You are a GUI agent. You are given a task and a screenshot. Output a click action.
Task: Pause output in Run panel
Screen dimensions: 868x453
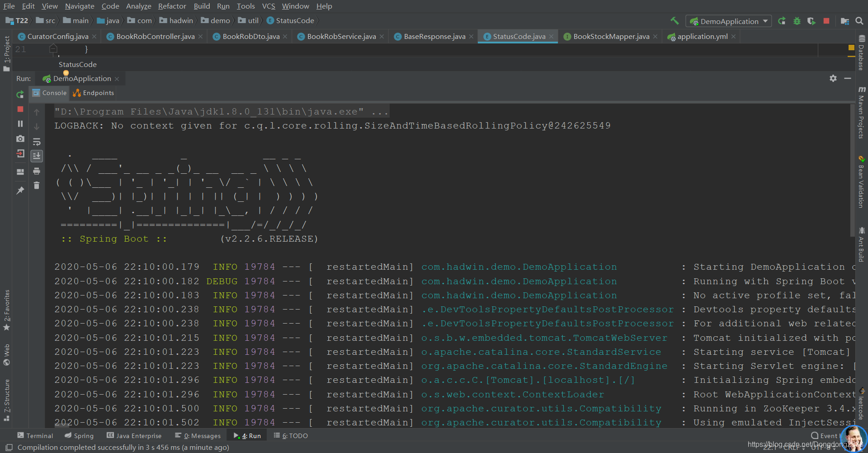(x=20, y=124)
